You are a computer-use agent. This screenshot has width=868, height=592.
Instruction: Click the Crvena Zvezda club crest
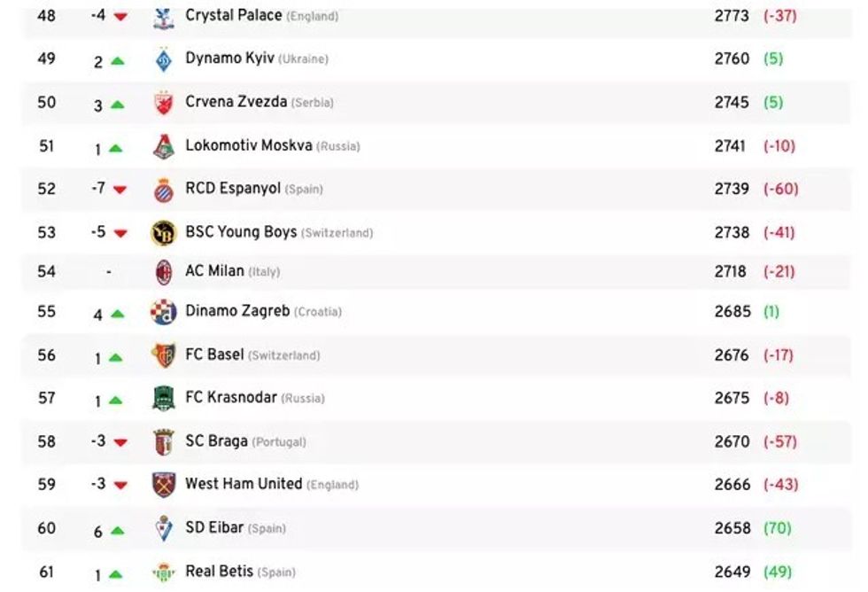pyautogui.click(x=164, y=103)
